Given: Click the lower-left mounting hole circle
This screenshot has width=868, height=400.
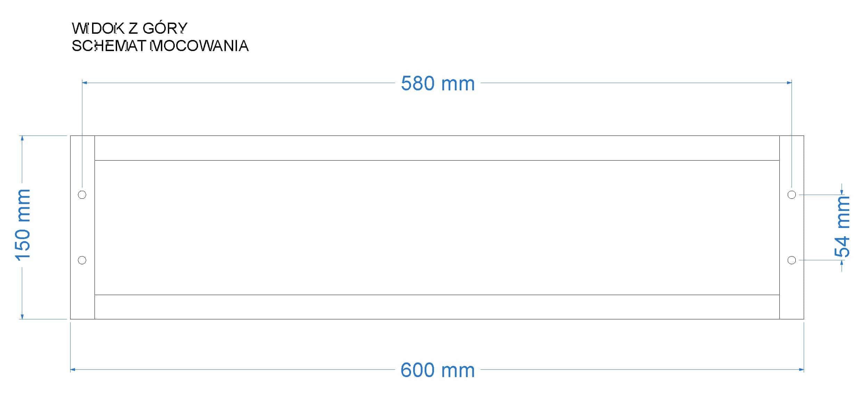Looking at the screenshot, I should 82,260.
